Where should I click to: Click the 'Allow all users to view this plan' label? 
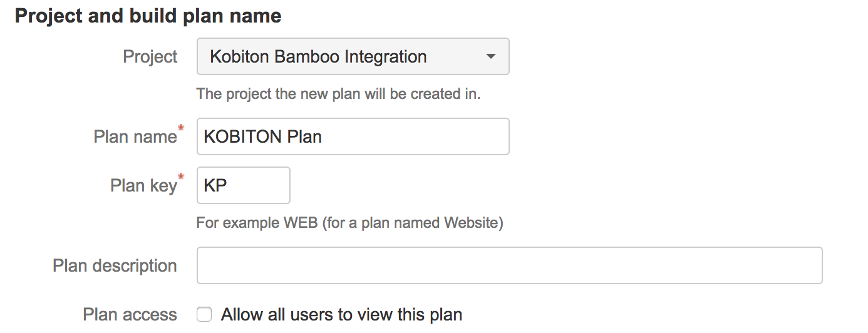(x=341, y=314)
